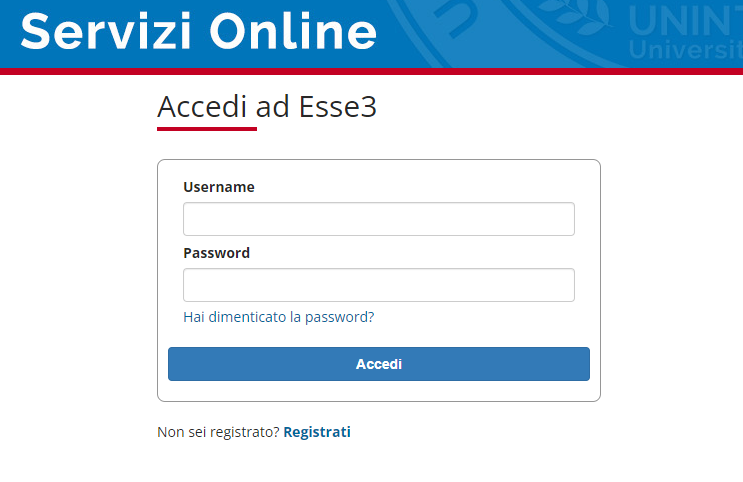Select the forgot password hyperlink
This screenshot has height=482, width=743.
[279, 317]
